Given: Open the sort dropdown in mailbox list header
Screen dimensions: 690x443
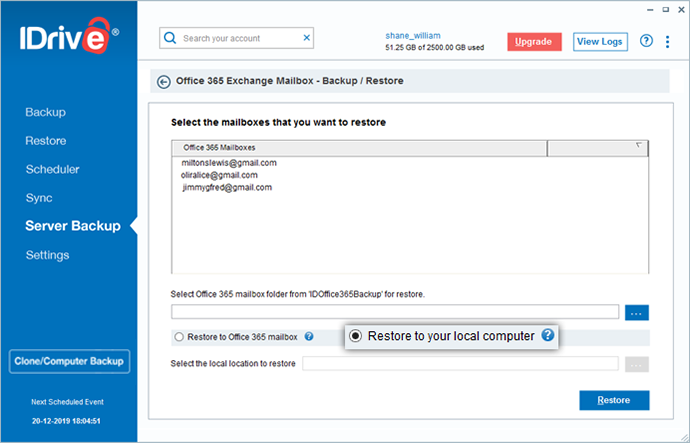Looking at the screenshot, I should click(x=639, y=146).
